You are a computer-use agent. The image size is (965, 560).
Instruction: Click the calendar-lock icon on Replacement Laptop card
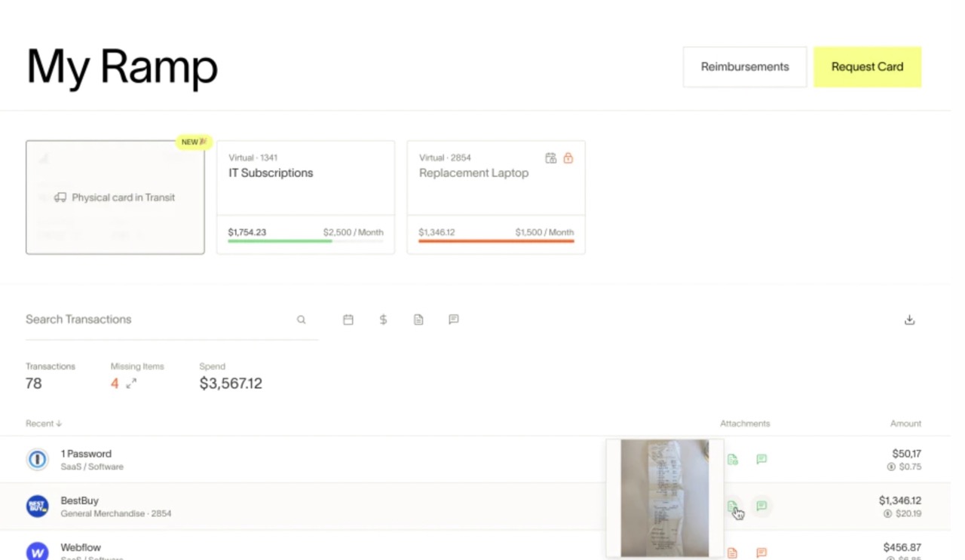pyautogui.click(x=551, y=158)
